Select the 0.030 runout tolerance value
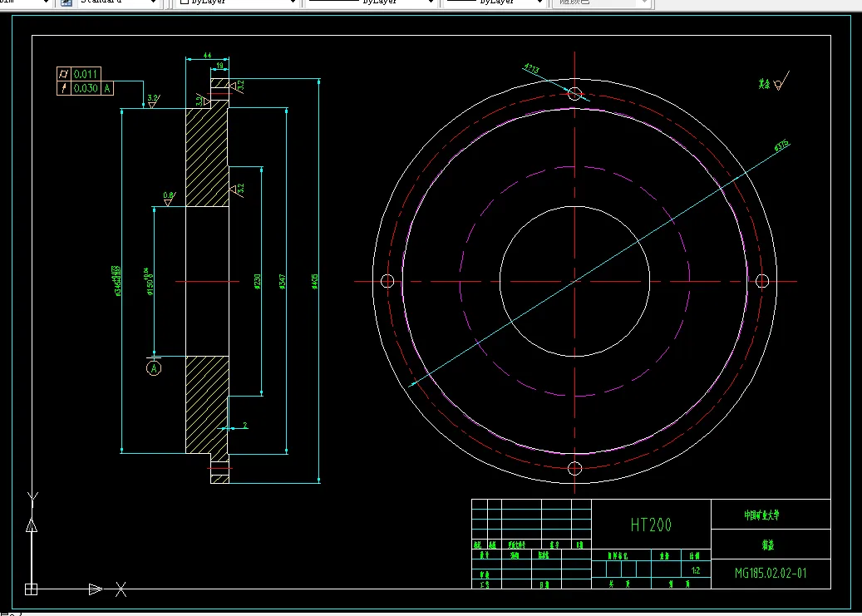This screenshot has width=862, height=616. [86, 88]
